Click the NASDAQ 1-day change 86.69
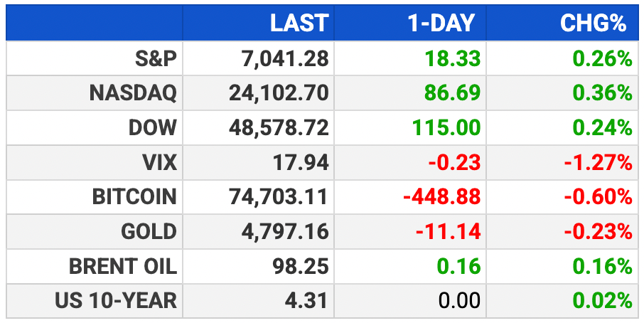Image resolution: width=644 pixels, height=323 pixels. coord(453,93)
